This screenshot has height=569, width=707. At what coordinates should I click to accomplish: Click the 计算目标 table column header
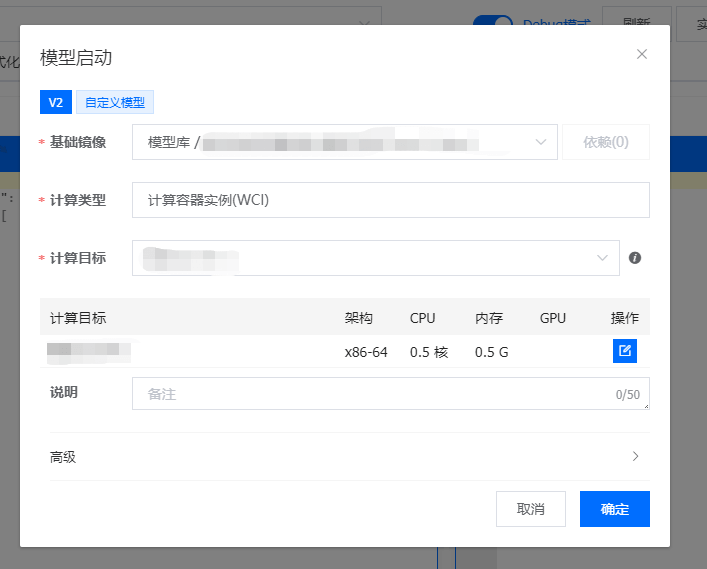click(78, 318)
